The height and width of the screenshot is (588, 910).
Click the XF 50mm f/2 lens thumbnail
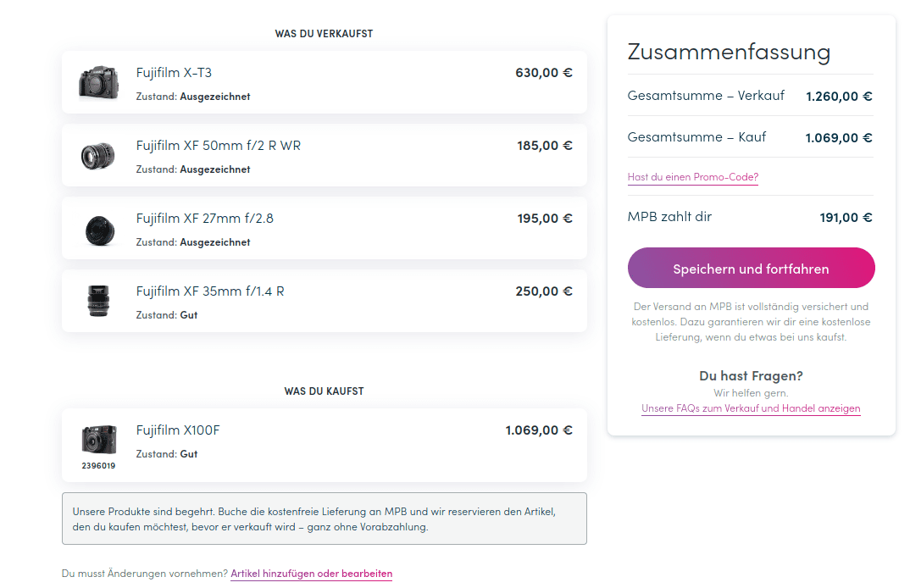tap(97, 156)
